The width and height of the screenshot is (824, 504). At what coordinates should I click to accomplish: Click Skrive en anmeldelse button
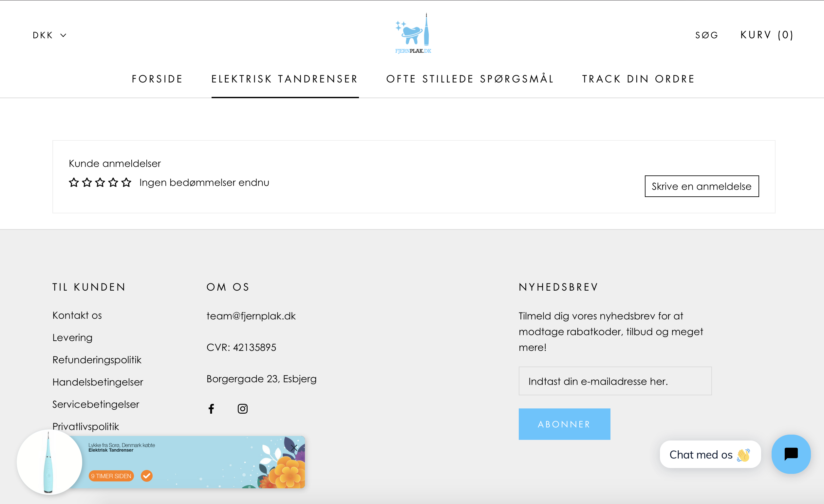tap(701, 186)
